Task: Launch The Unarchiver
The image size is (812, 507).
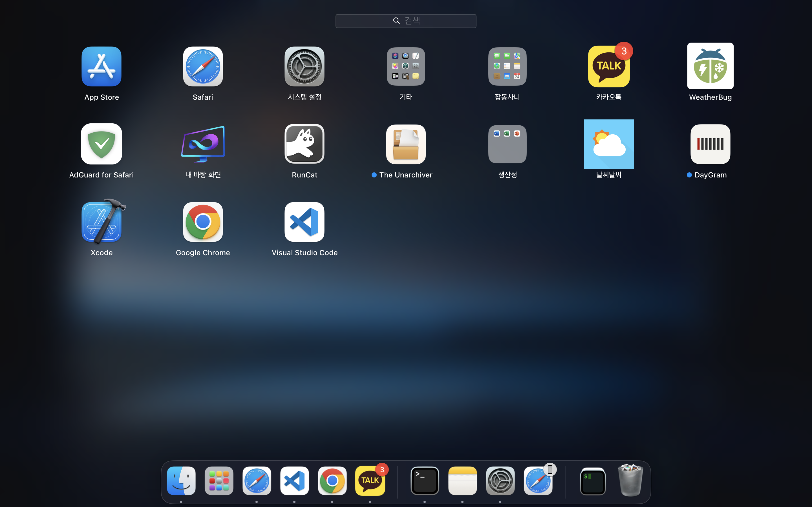Action: pyautogui.click(x=406, y=144)
